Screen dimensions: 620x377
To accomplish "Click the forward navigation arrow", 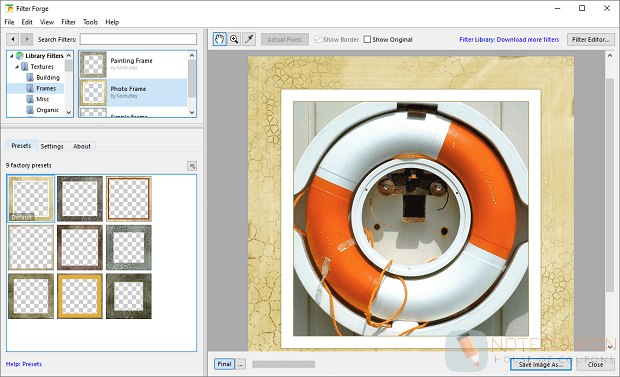I will click(26, 39).
